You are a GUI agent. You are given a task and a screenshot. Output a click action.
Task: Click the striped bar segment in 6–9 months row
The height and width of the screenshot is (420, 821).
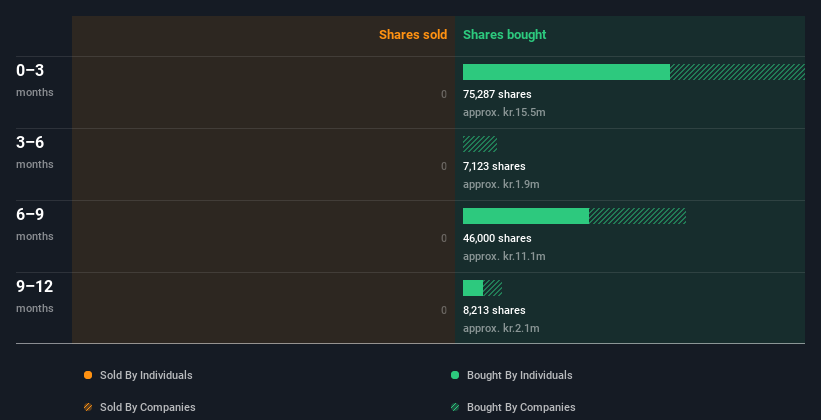(637, 216)
